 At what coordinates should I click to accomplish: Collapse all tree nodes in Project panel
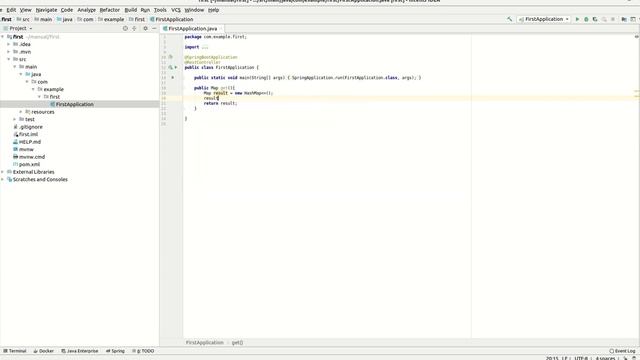134,28
